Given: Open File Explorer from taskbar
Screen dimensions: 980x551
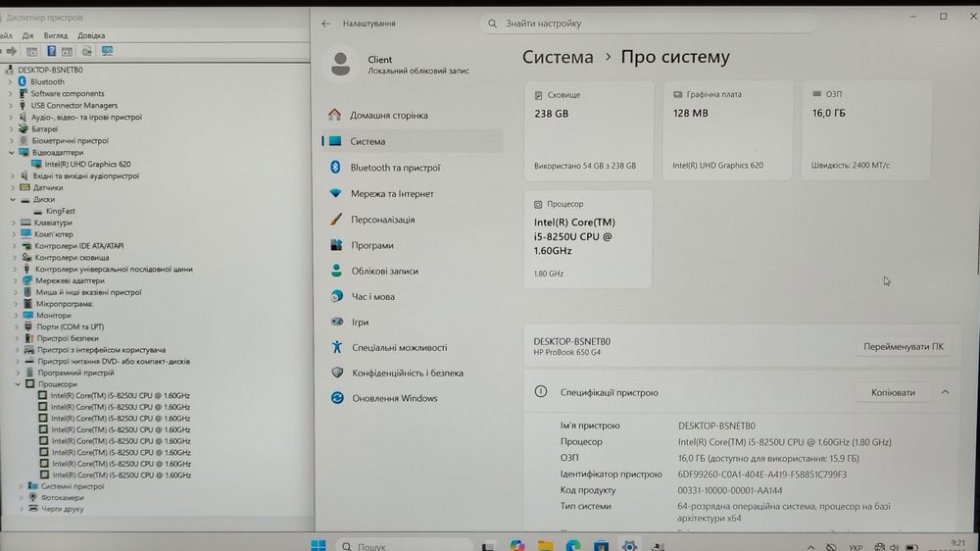Looking at the screenshot, I should 545,546.
